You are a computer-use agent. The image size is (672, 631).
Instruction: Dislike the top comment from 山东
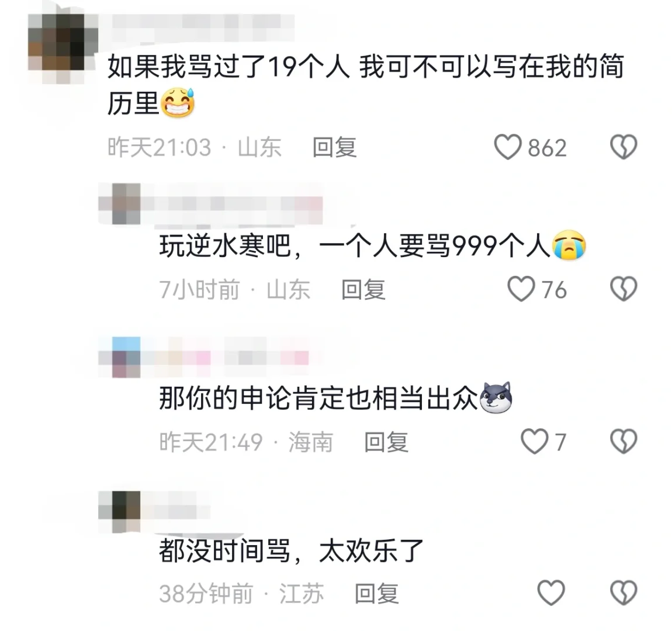click(623, 147)
